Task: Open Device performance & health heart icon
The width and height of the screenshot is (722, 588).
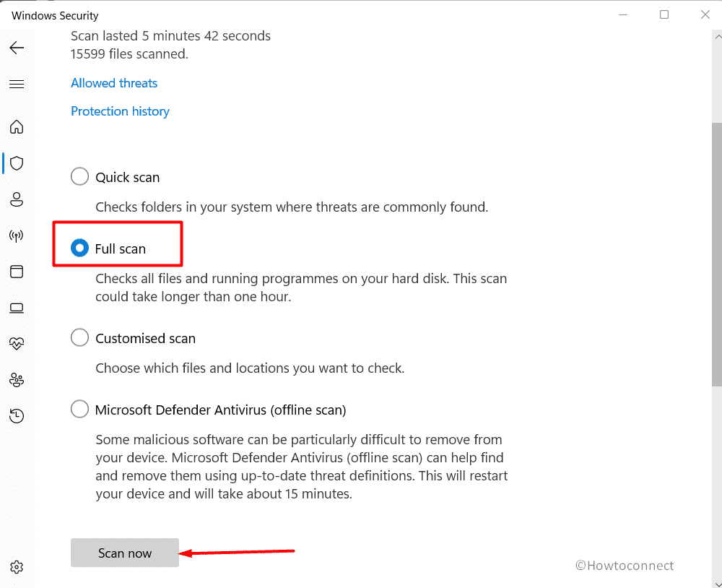Action: (x=17, y=344)
